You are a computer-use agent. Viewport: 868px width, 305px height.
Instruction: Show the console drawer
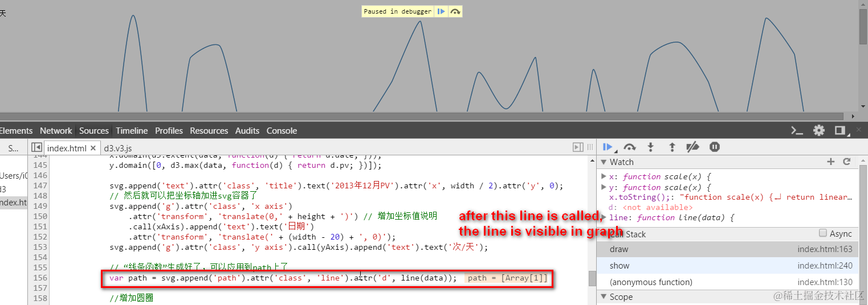[797, 130]
